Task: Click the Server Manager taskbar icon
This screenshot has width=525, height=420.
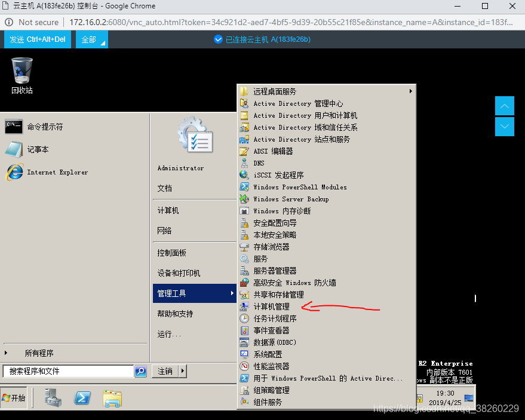Action: pyautogui.click(x=53, y=398)
